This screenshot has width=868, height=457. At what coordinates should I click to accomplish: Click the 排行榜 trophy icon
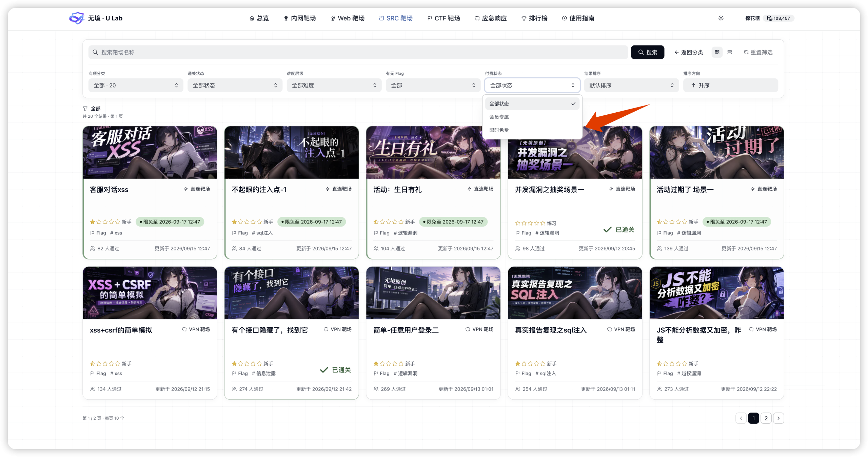click(524, 18)
